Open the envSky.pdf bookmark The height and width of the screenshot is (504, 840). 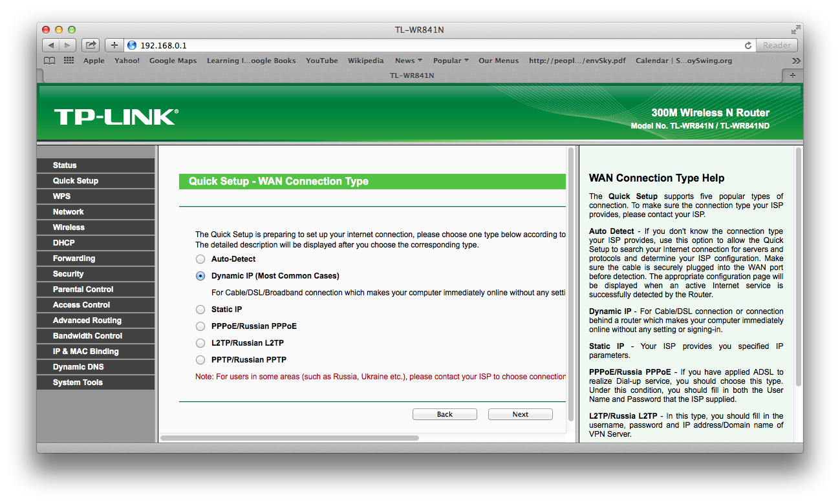(x=577, y=61)
